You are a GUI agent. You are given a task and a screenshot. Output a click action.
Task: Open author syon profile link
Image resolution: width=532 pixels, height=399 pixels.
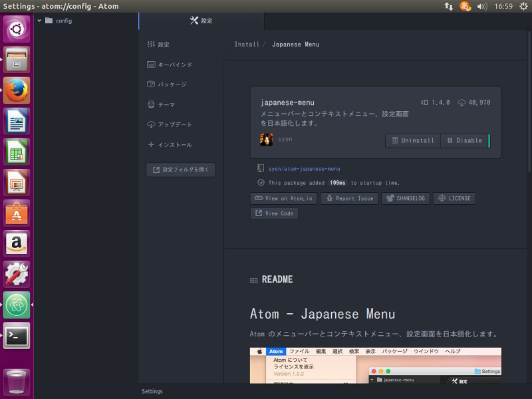point(285,139)
